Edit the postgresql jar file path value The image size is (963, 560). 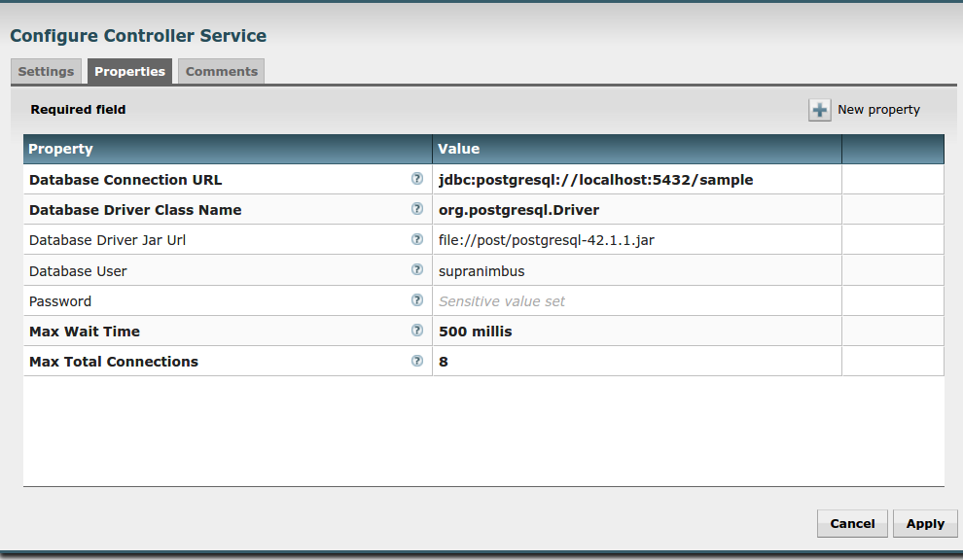tap(546, 240)
